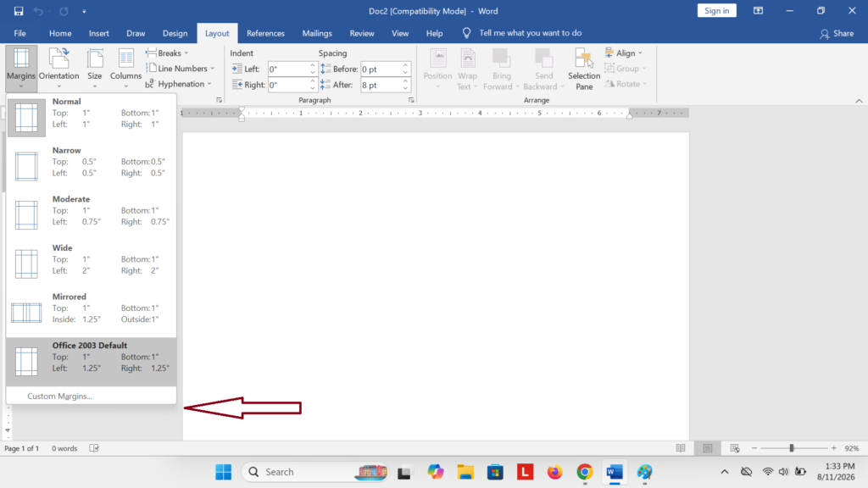This screenshot has width=868, height=488.
Task: Switch to Web Layout view
Action: (x=735, y=448)
